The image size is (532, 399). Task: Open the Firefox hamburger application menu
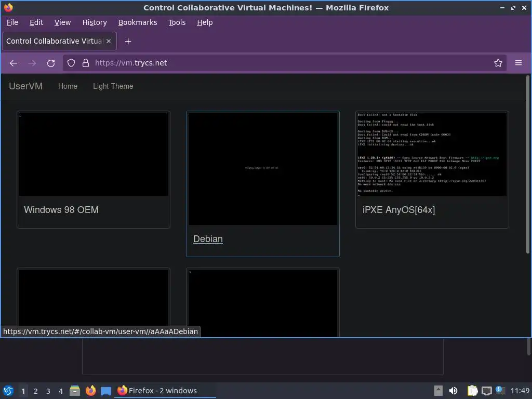[x=518, y=63]
